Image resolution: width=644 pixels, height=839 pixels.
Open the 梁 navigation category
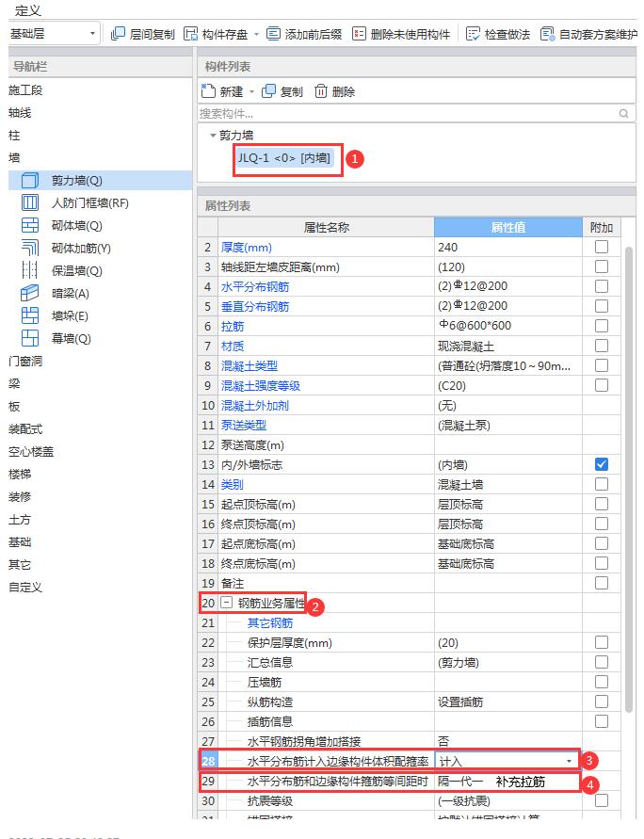[14, 383]
